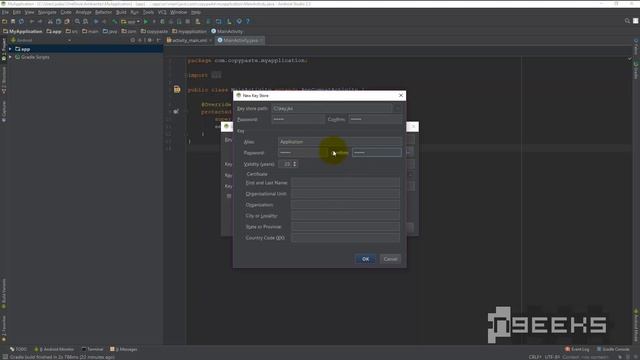Open the File menu
The image size is (640, 360).
click(5, 12)
